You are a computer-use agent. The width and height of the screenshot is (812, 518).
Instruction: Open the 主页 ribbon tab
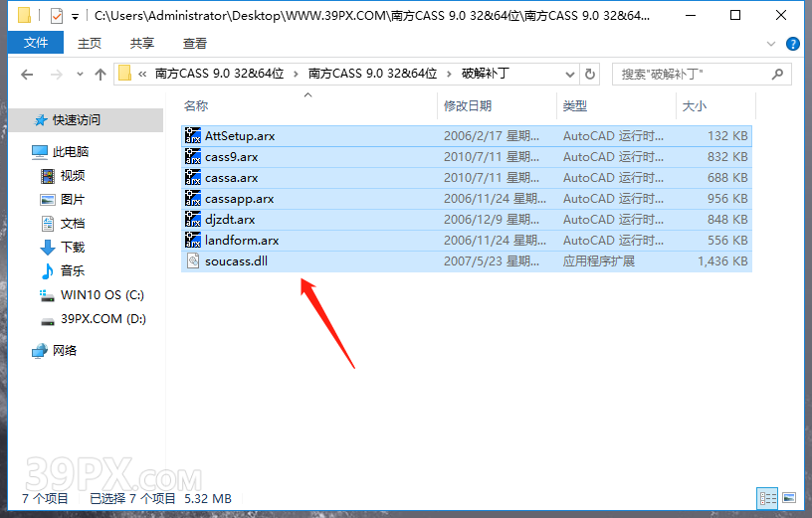pos(90,44)
